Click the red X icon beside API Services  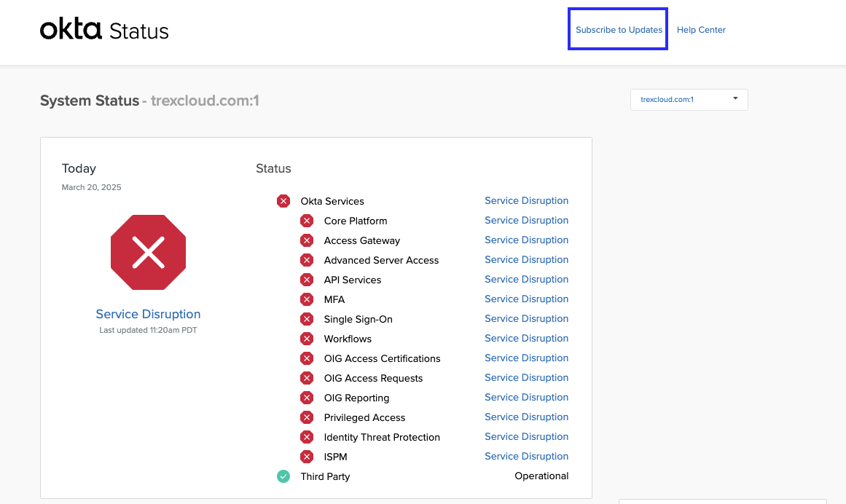click(x=307, y=280)
